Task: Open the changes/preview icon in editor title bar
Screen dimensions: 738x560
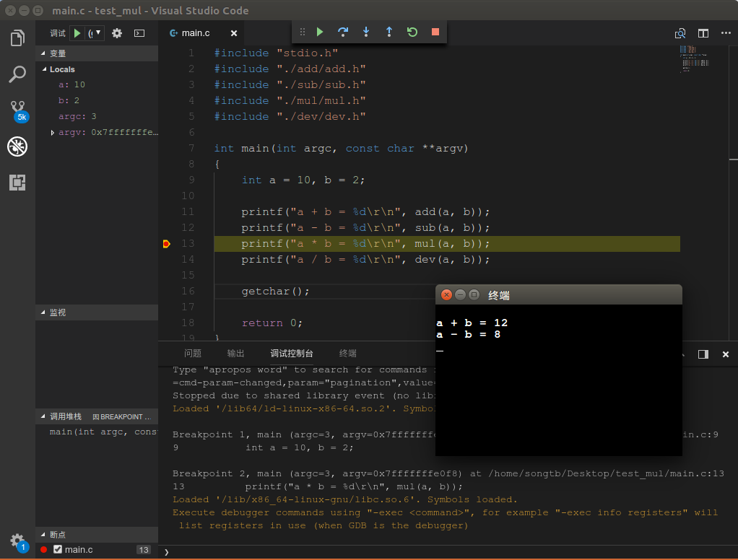Action: coord(680,33)
